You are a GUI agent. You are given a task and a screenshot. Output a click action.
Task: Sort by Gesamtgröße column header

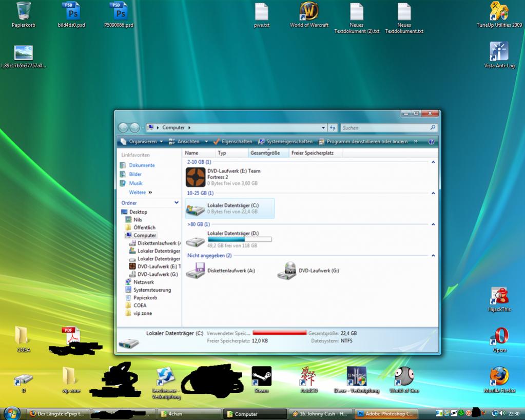268,153
